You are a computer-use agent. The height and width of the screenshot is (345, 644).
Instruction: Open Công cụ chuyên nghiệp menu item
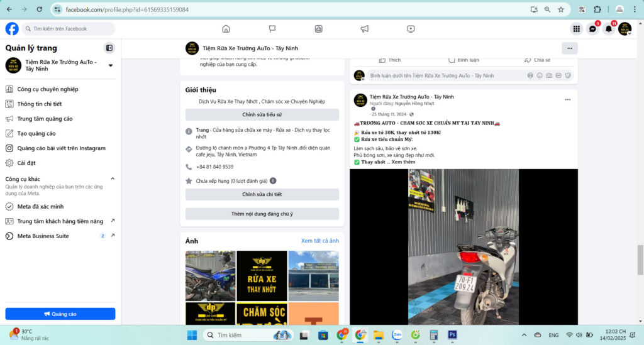pos(48,89)
